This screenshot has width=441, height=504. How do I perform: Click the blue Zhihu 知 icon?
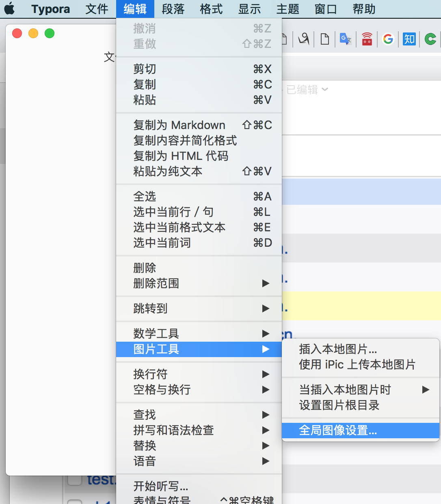(409, 39)
